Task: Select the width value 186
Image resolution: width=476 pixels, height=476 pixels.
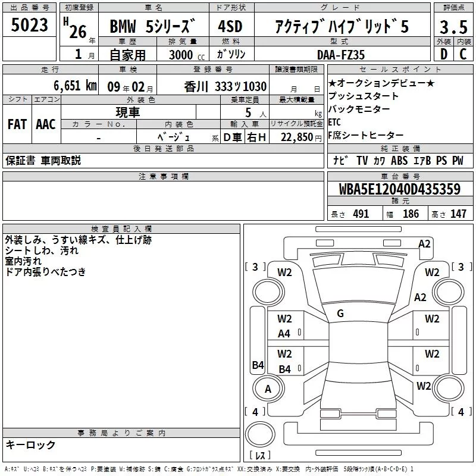Action: (x=411, y=214)
